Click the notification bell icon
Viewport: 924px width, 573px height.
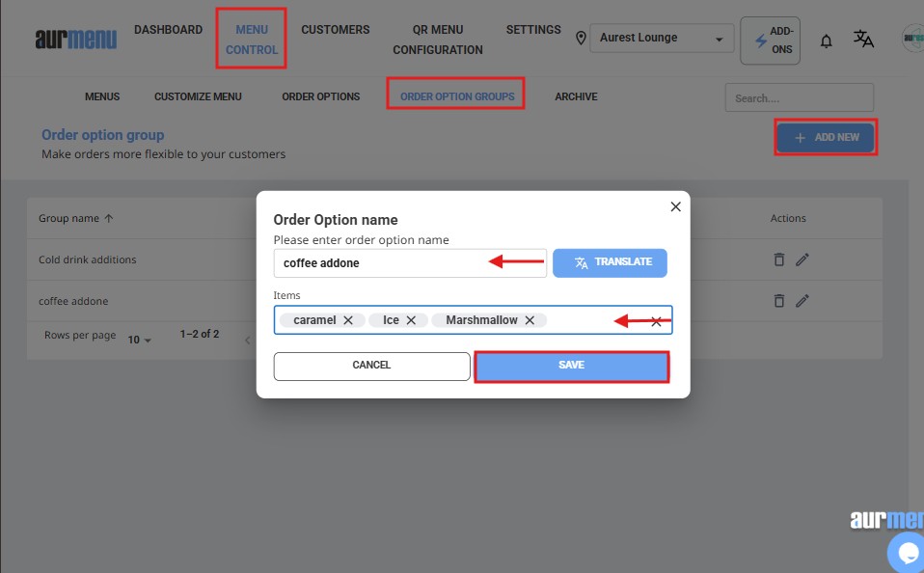[x=826, y=41]
